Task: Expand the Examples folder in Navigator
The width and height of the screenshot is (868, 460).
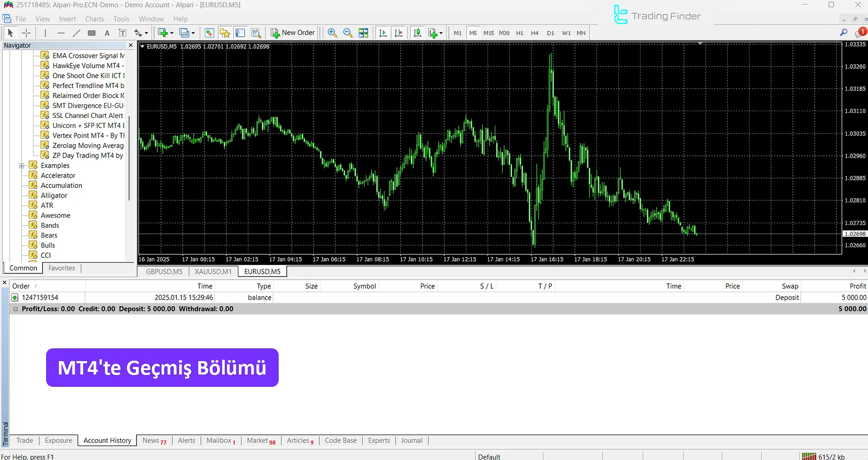Action: 21,166
